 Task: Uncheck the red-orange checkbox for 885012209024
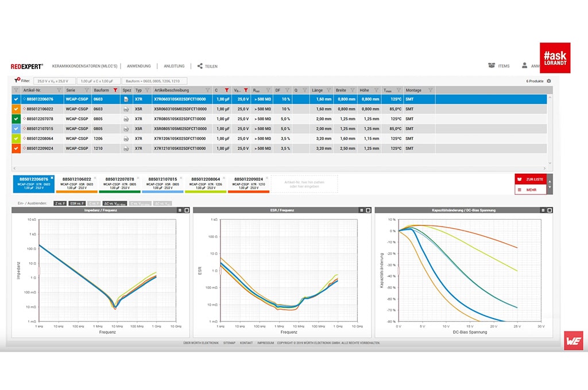tap(16, 149)
